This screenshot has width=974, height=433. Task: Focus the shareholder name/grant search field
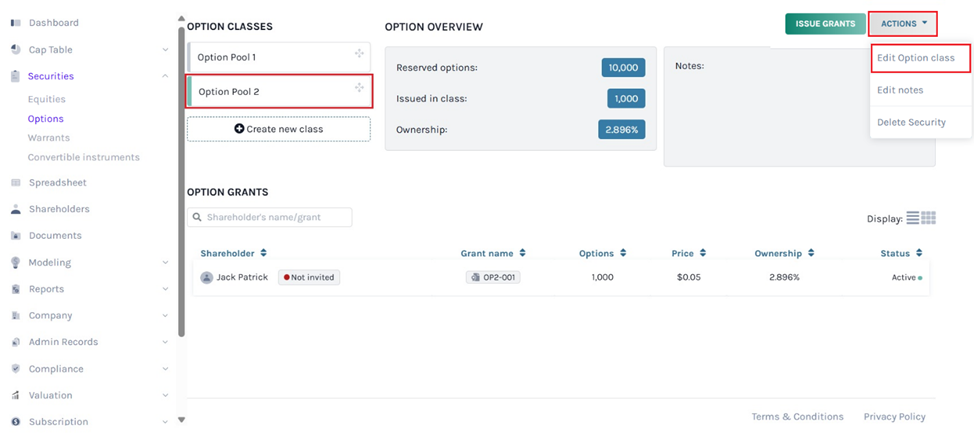coord(270,217)
